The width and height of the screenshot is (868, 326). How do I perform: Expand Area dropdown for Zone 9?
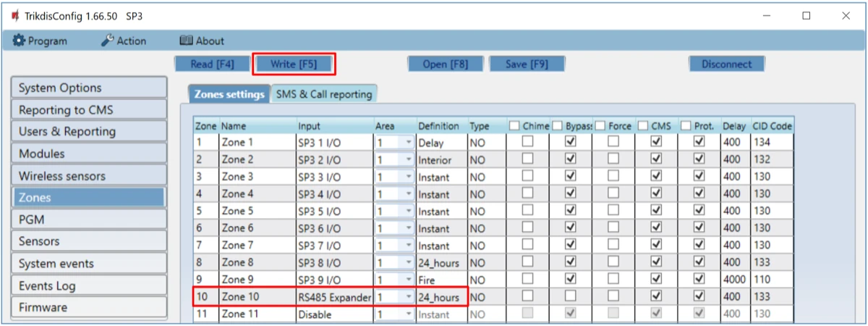[409, 280]
